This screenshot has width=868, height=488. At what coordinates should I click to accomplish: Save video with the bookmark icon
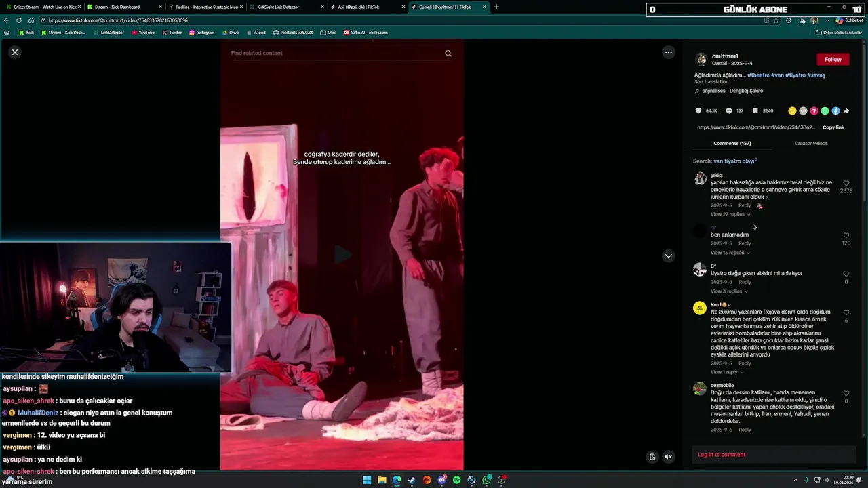[x=755, y=110]
